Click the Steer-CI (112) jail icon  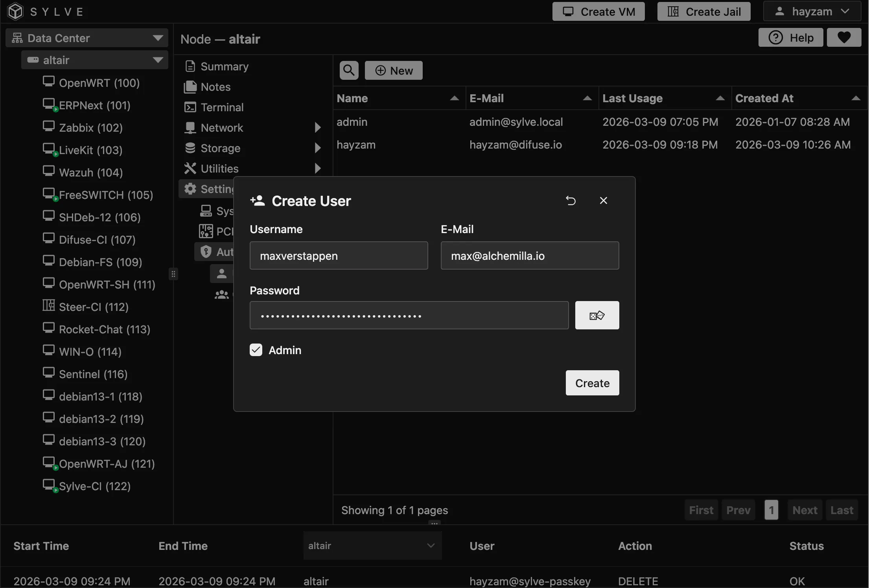49,305
